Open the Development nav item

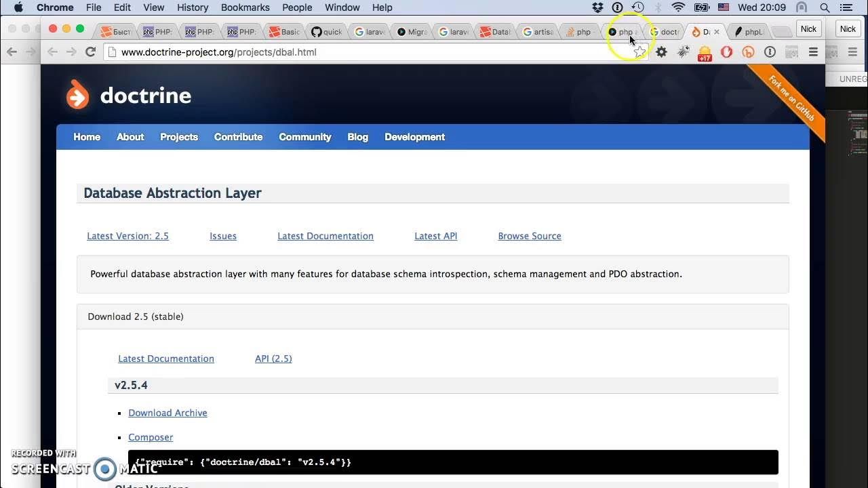coord(414,137)
